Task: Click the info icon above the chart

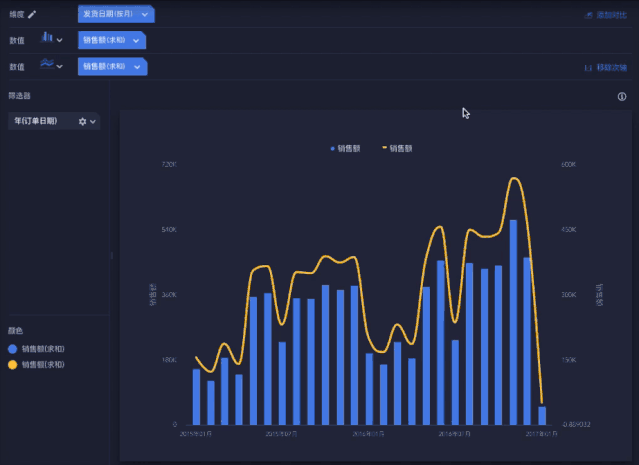Action: point(622,97)
